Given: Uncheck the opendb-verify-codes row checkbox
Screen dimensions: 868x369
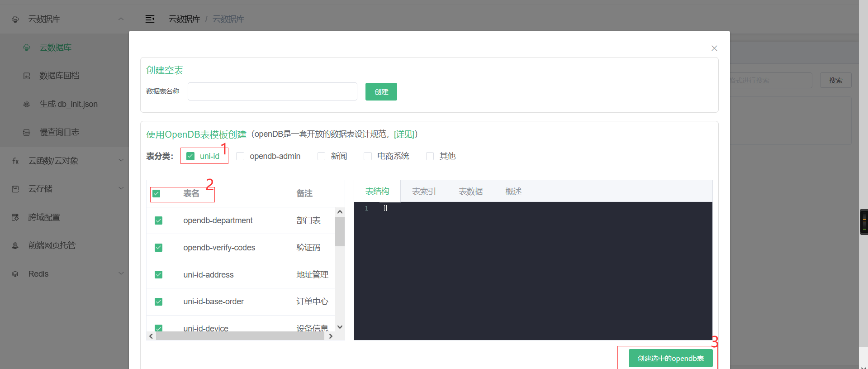Looking at the screenshot, I should 158,248.
